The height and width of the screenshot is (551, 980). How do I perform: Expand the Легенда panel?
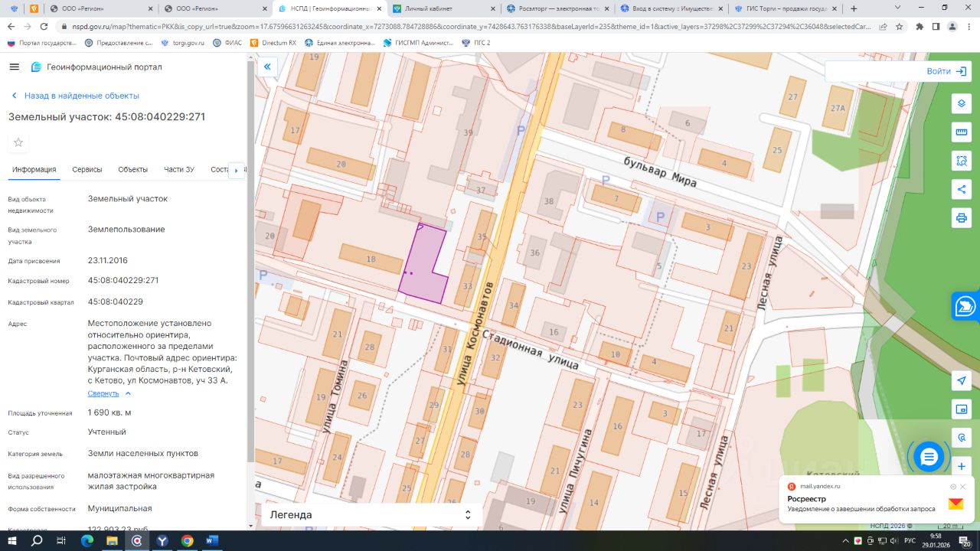coord(371,515)
